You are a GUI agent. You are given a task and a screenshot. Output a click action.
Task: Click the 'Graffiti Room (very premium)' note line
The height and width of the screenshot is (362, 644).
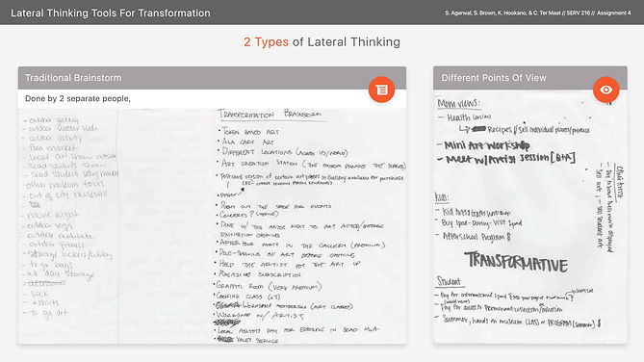tap(268, 286)
